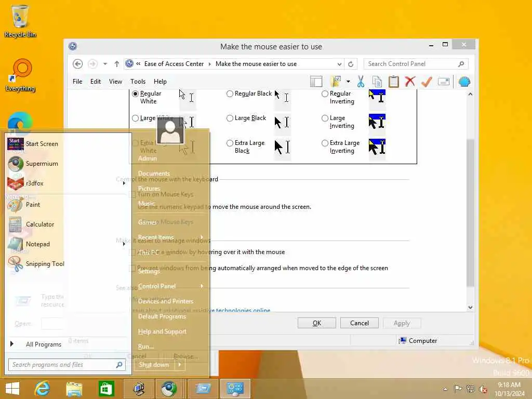Go back with the Back arrow button
The height and width of the screenshot is (399, 532).
pos(78,64)
